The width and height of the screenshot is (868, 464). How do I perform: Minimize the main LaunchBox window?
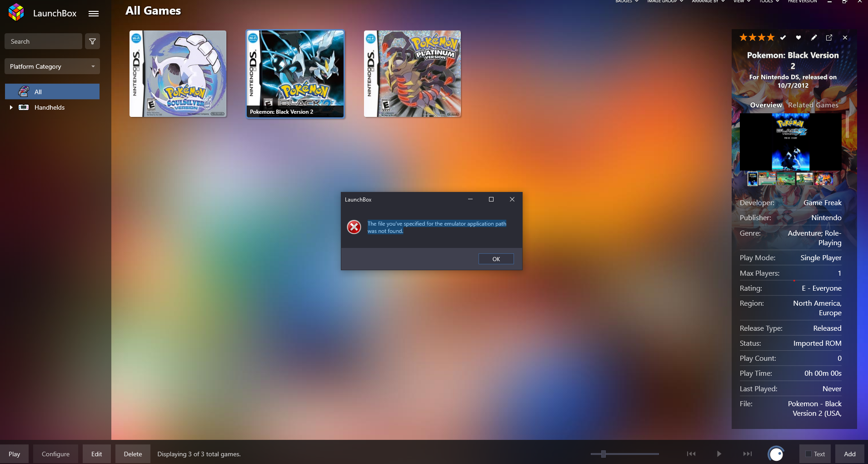click(x=829, y=2)
